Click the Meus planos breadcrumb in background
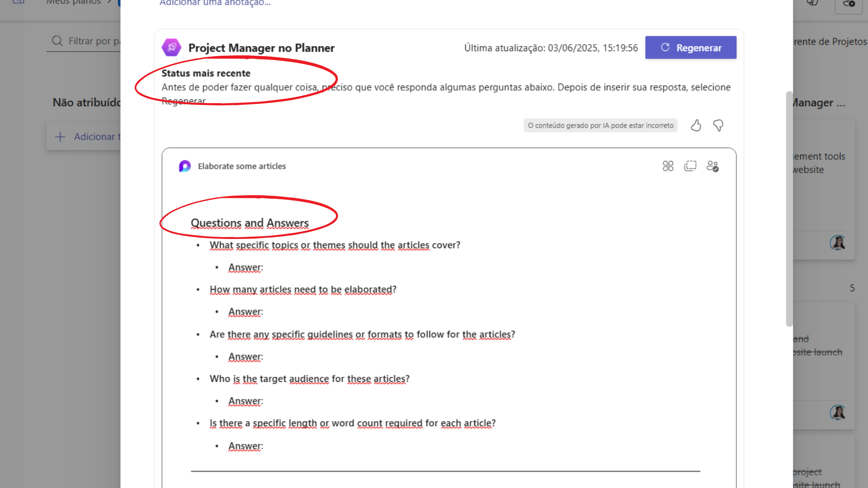 click(74, 2)
